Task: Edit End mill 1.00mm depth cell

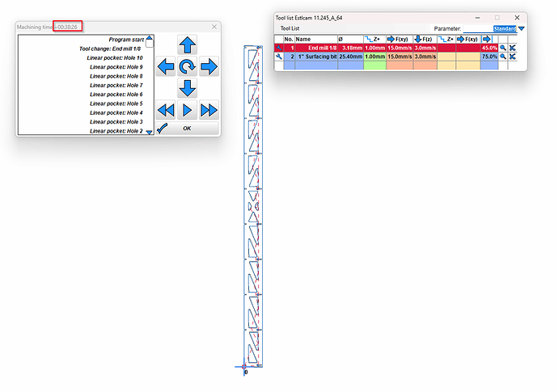Action: pyautogui.click(x=374, y=48)
